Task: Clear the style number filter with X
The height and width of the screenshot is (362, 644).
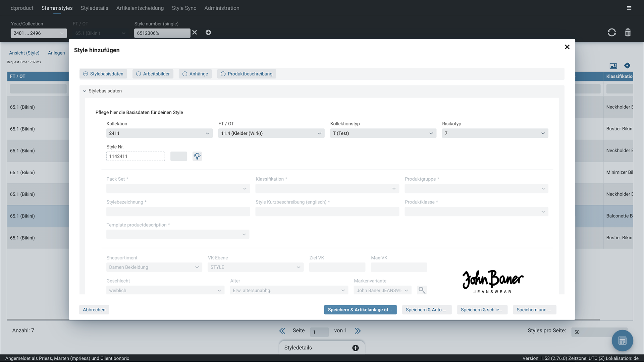Action: [x=195, y=33]
